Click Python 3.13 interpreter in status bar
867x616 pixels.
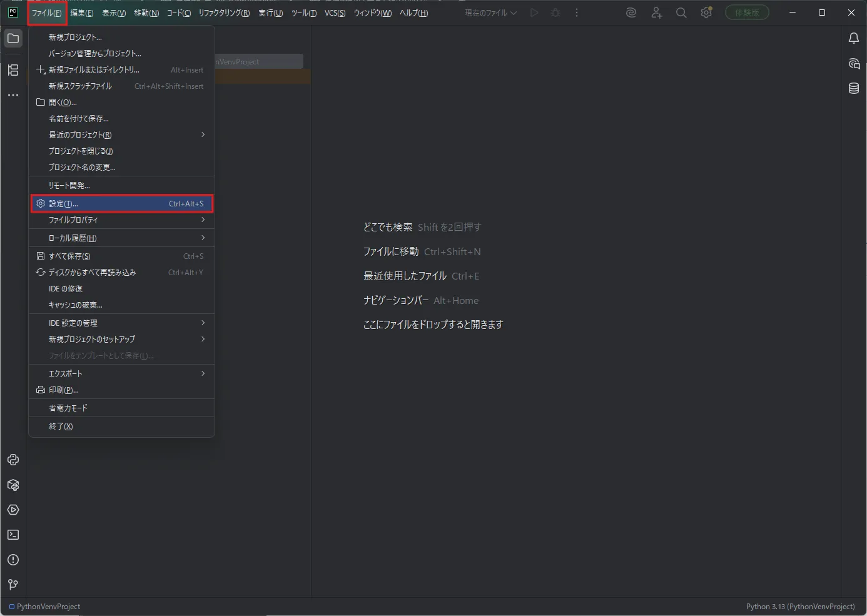(800, 607)
